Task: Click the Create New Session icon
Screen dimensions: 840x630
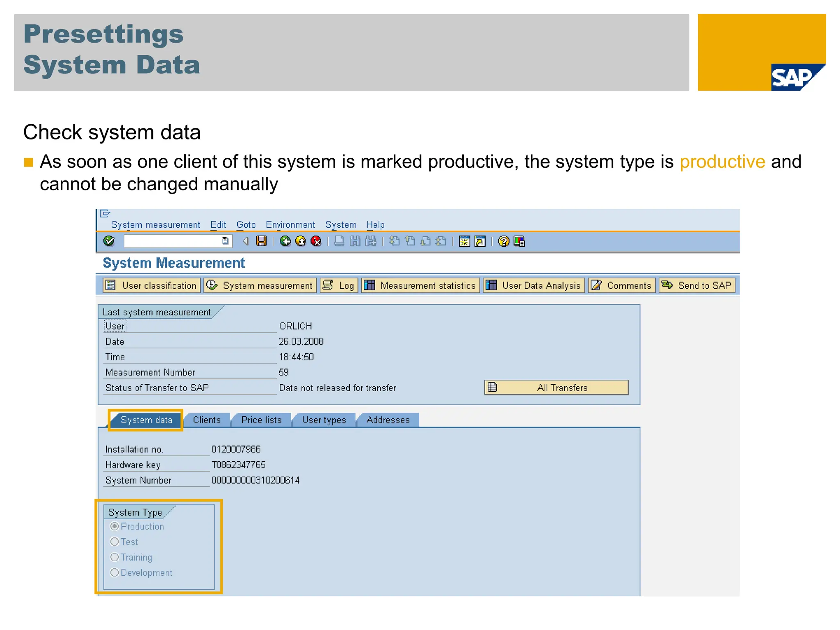Action: pos(464,241)
